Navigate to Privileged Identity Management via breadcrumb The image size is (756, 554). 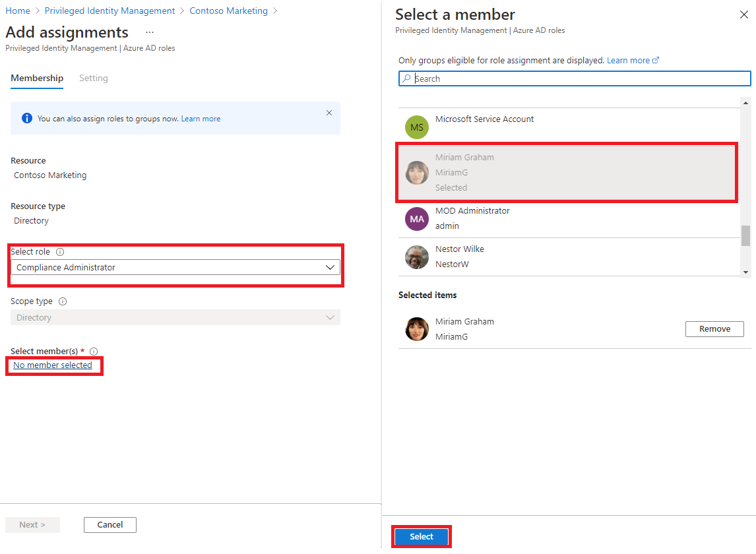110,11
